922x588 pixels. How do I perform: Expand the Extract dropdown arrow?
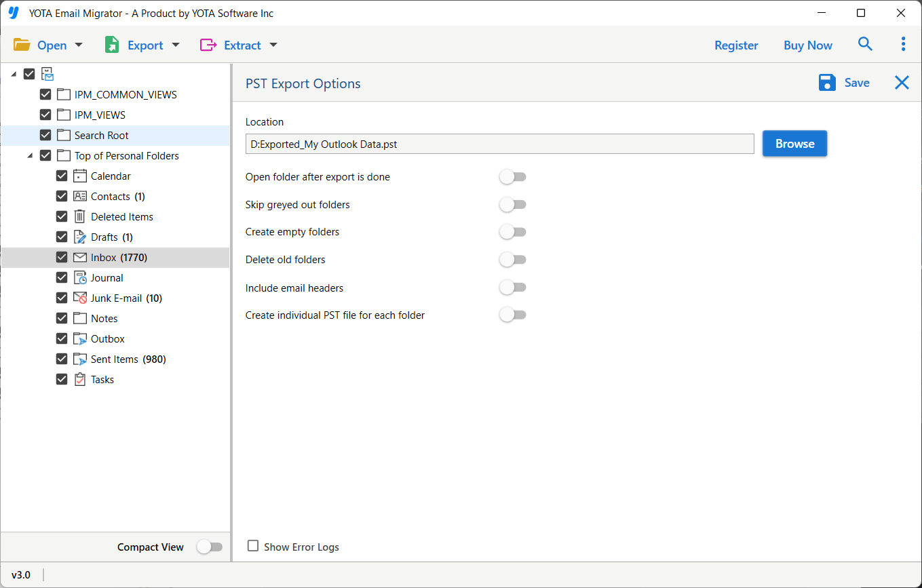[x=273, y=45]
